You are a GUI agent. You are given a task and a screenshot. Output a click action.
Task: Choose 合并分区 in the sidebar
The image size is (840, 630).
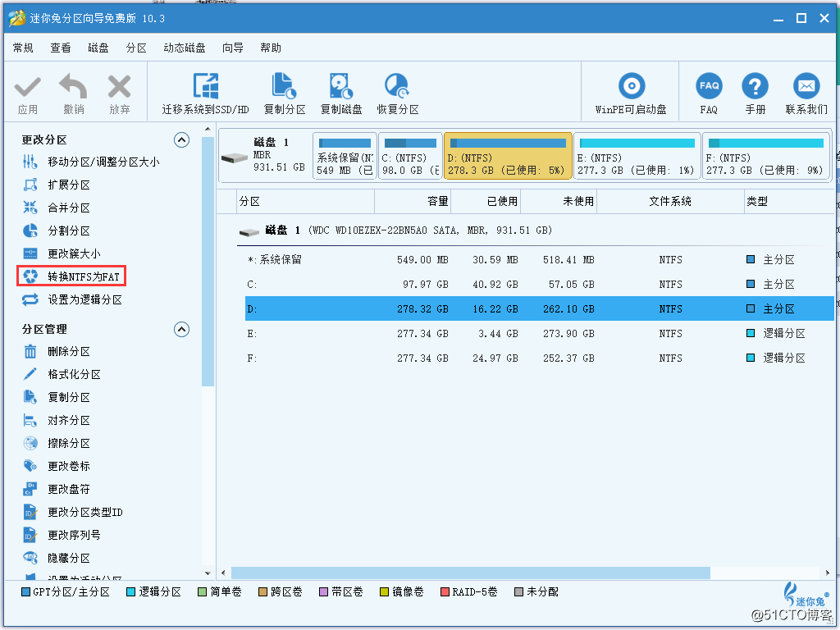tap(57, 208)
